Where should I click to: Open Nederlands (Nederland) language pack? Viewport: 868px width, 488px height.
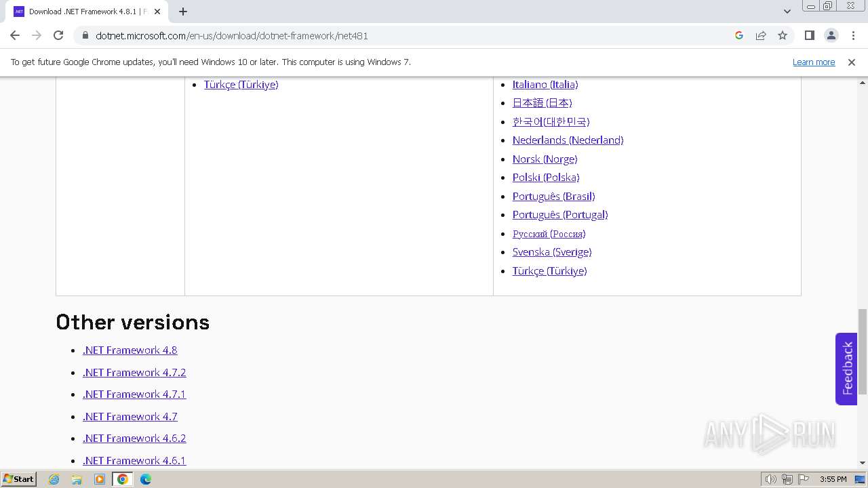(x=568, y=140)
